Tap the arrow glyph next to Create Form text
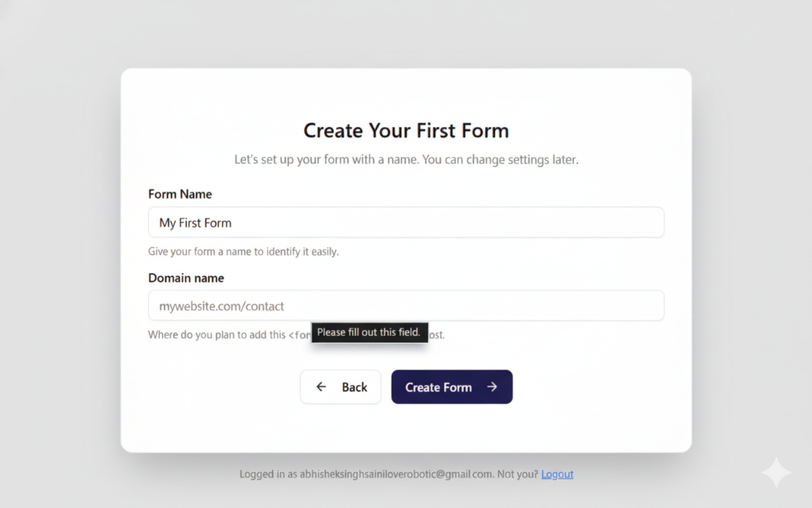 [491, 387]
